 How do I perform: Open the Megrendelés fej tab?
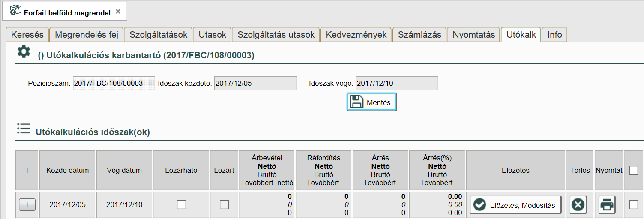[87, 35]
